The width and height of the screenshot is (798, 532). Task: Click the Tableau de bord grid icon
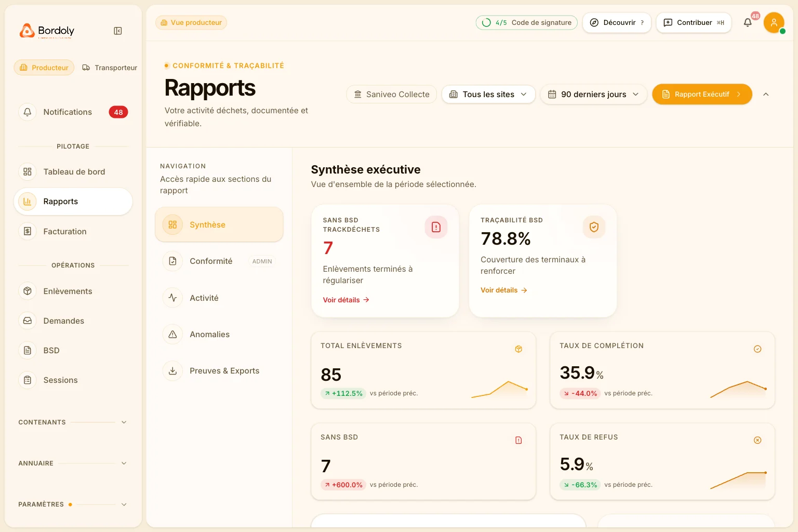28,171
